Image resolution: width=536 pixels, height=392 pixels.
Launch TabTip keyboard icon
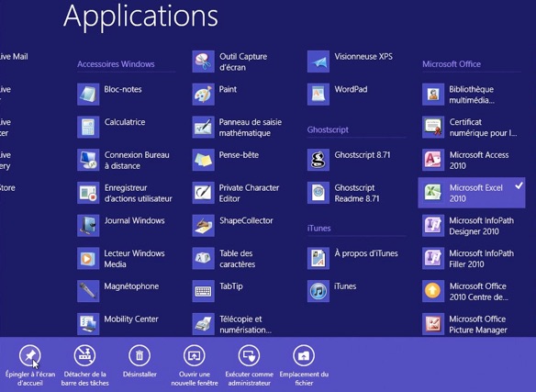(x=204, y=291)
